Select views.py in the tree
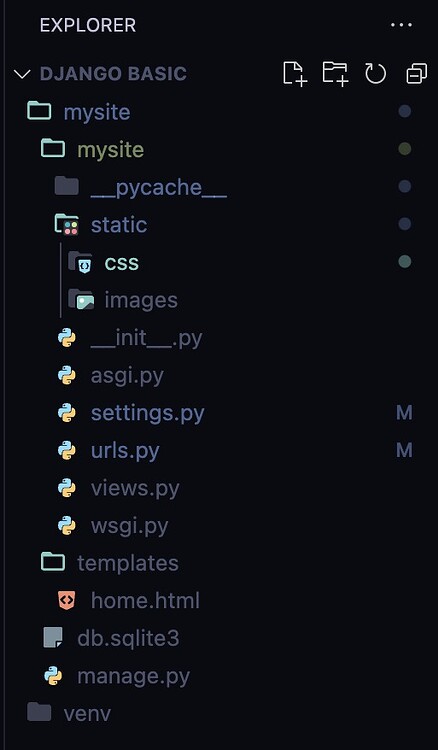Screen dimensions: 438x750 coord(135,488)
